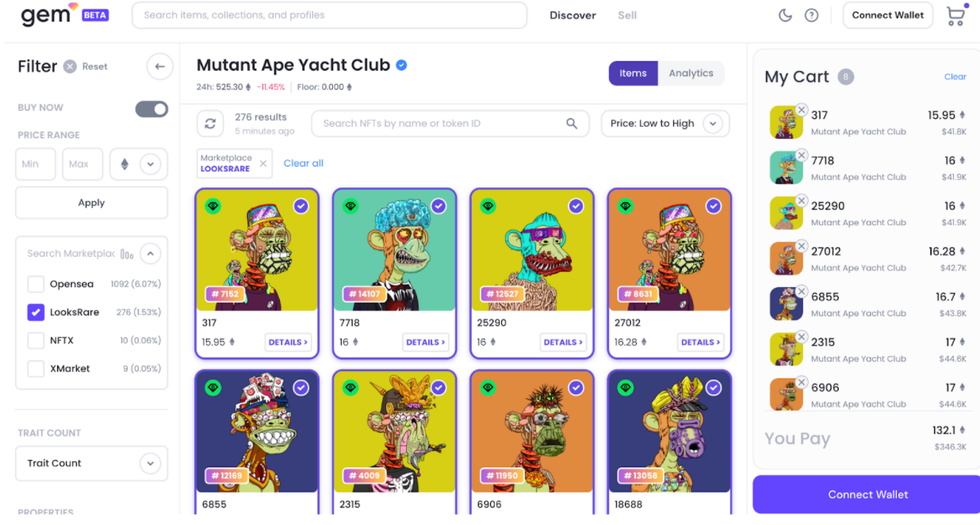Remove the LooksRare marketplace filter tag
The height and width of the screenshot is (525, 980).
tap(263, 163)
